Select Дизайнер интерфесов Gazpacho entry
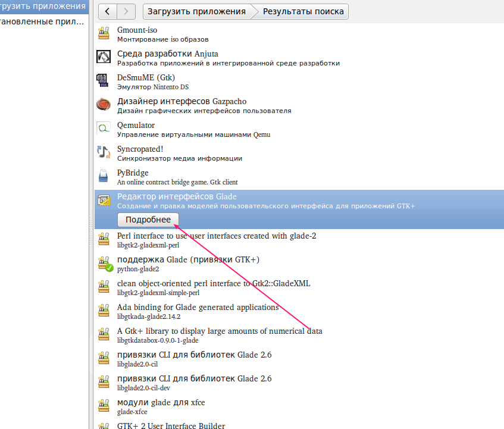The image size is (504, 429). coord(181,101)
